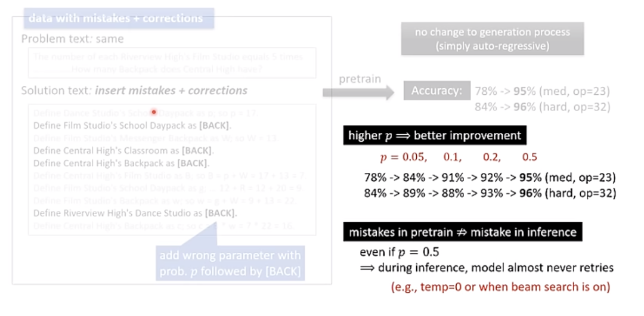
Task: Click the red laser pointer dot
Action: pyautogui.click(x=154, y=112)
